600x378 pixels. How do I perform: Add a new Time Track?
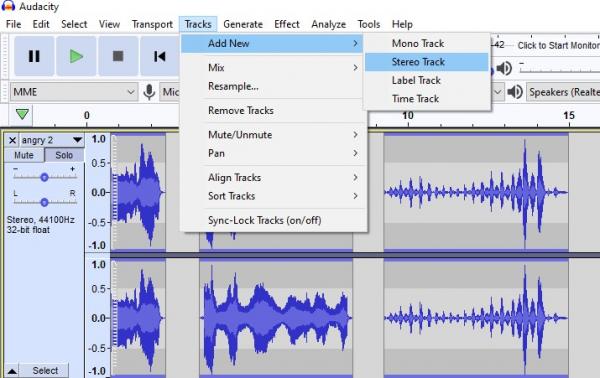click(427, 99)
